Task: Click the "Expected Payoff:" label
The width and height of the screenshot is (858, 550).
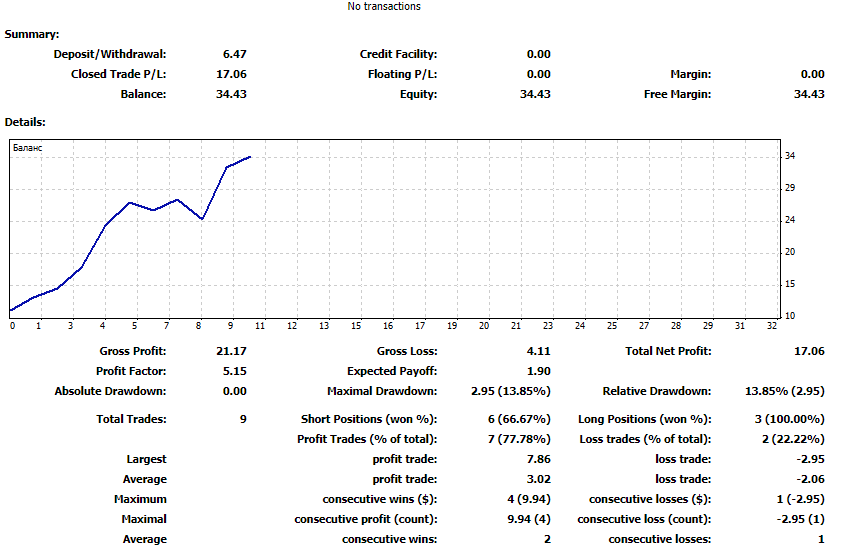Action: point(392,371)
